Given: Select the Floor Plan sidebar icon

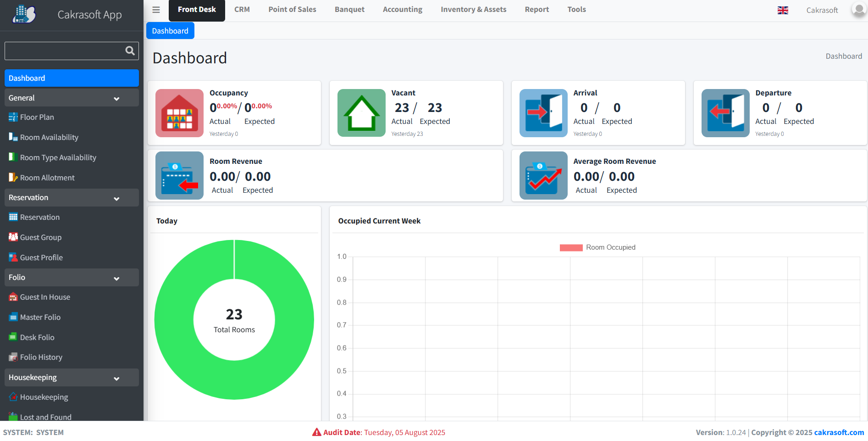Looking at the screenshot, I should (x=13, y=117).
